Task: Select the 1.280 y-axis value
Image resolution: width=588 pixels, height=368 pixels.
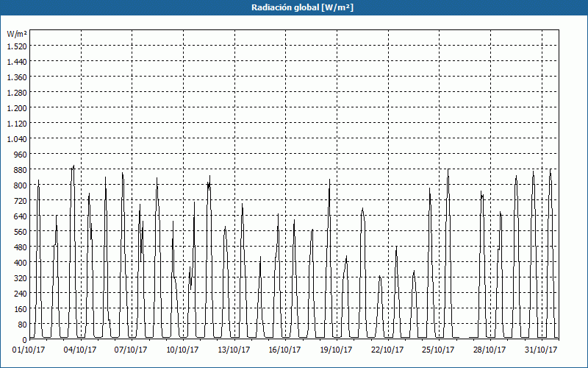Action: pos(17,93)
